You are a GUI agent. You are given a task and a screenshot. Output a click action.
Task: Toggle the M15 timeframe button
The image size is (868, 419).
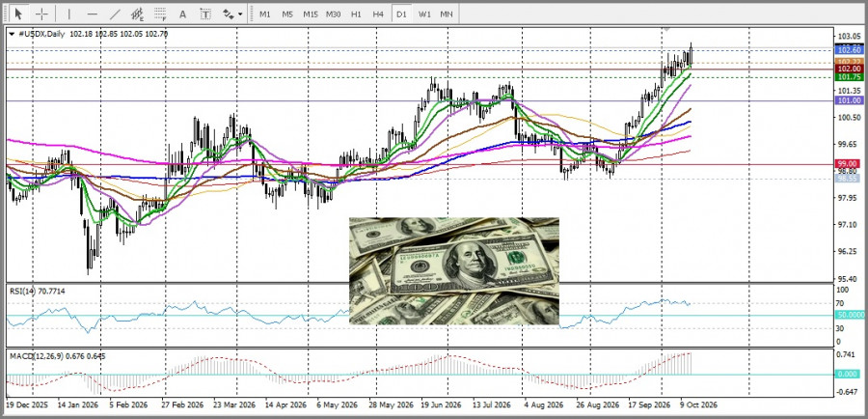(x=310, y=14)
